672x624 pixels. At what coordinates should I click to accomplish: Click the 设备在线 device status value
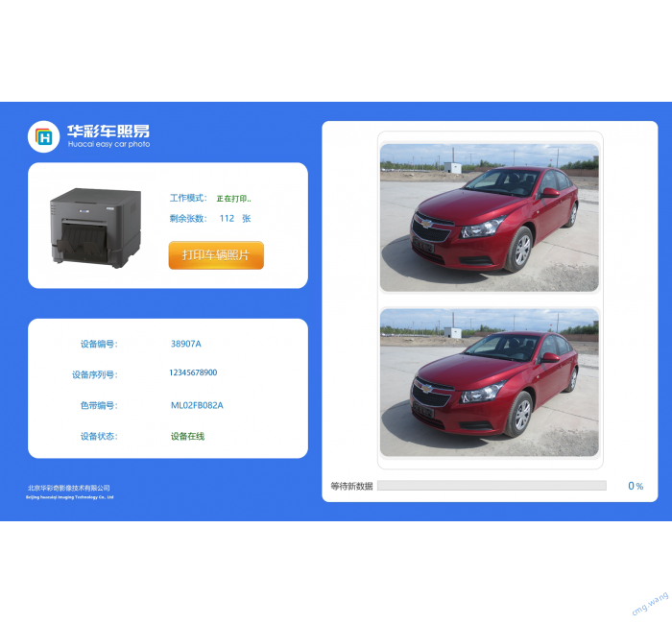188,436
